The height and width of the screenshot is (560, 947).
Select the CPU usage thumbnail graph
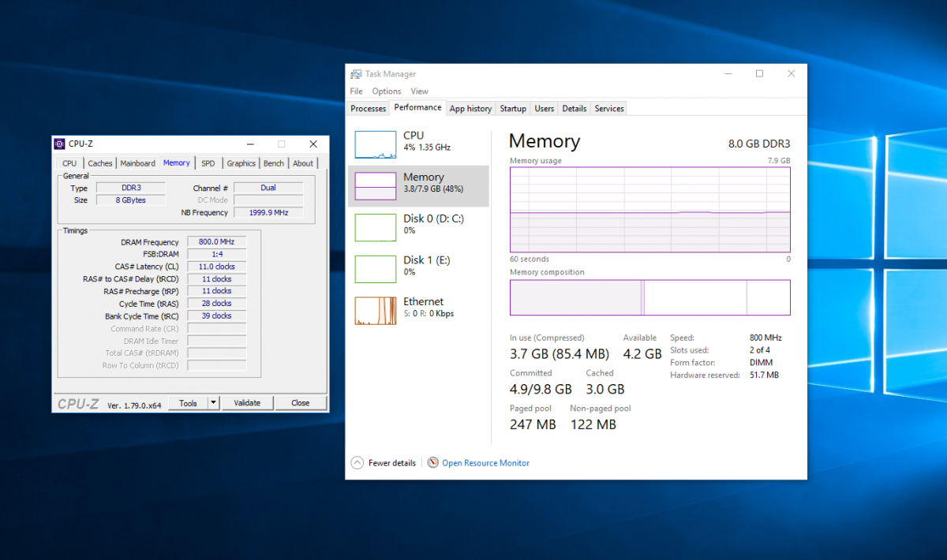point(376,145)
